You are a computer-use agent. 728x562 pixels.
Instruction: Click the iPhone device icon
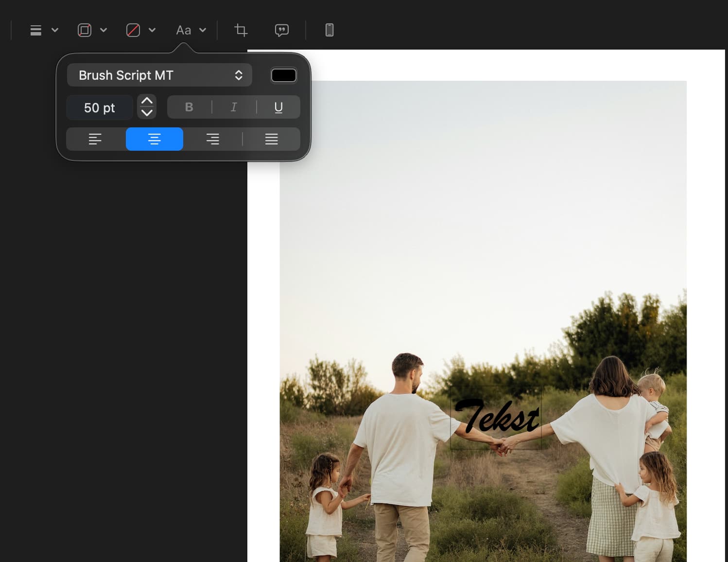(x=329, y=30)
